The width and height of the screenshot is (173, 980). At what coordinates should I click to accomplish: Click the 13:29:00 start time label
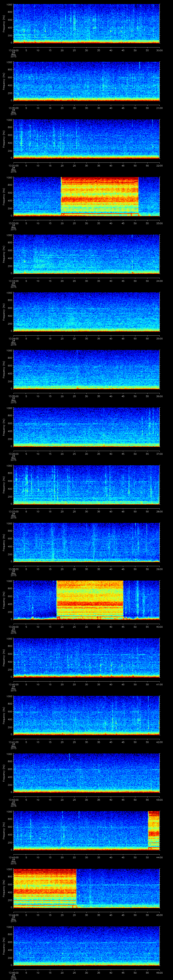pos(13,50)
